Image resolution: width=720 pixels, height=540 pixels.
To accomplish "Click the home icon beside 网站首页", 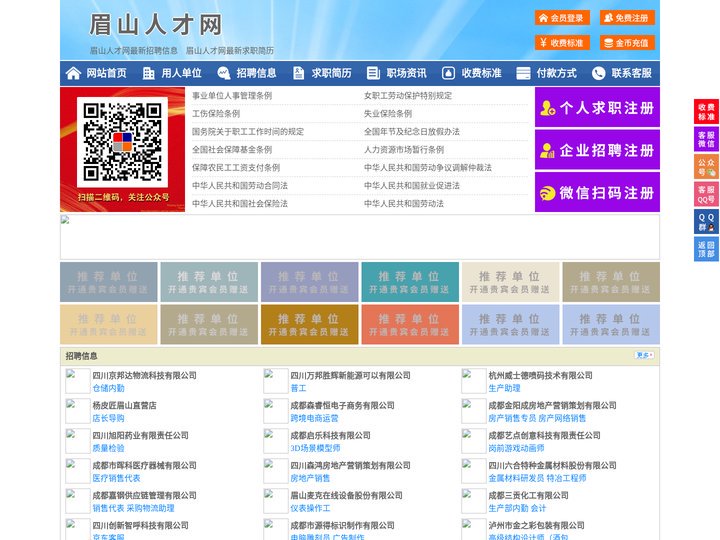I will (x=73, y=73).
